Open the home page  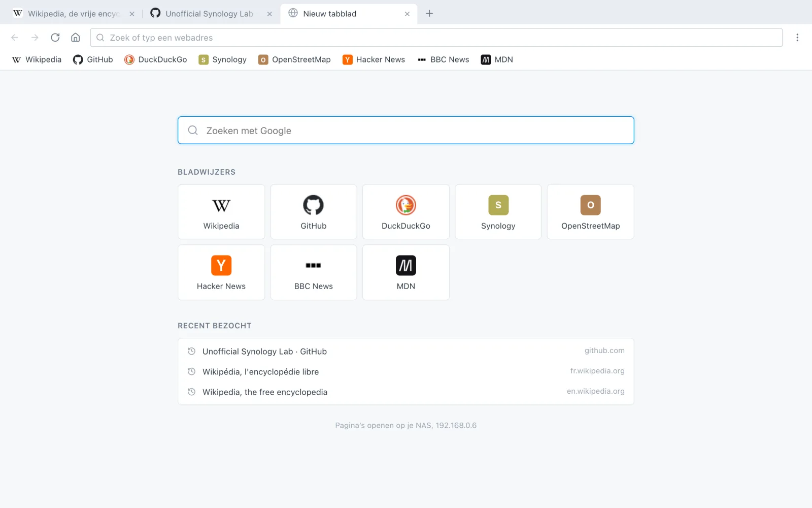coord(76,38)
